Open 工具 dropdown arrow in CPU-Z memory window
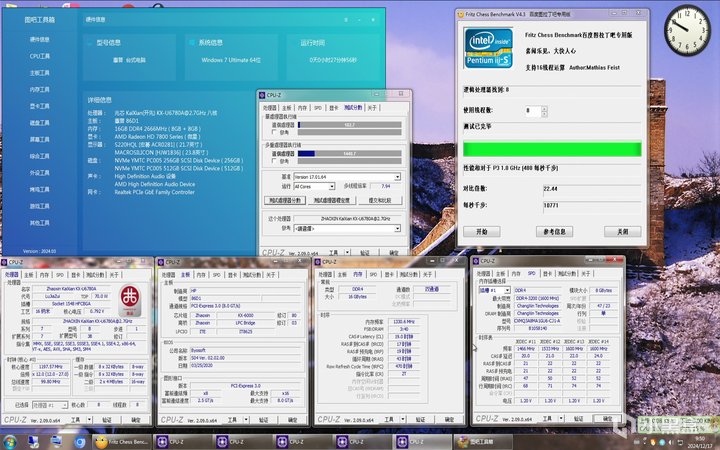 [403, 419]
